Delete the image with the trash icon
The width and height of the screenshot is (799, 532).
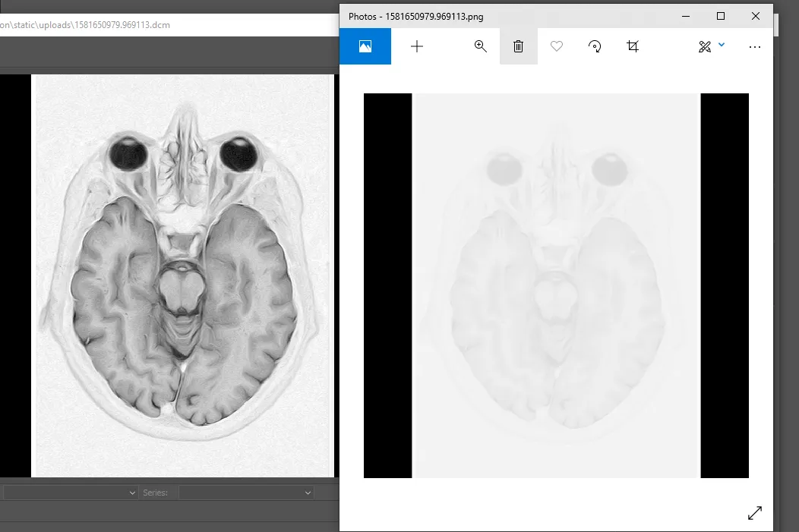[x=518, y=46]
